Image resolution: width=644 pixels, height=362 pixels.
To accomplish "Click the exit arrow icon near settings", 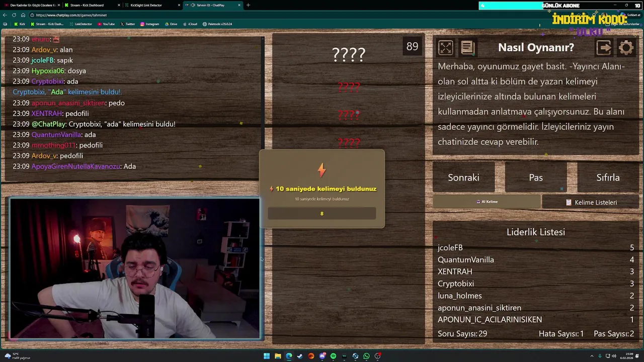I will point(604,48).
